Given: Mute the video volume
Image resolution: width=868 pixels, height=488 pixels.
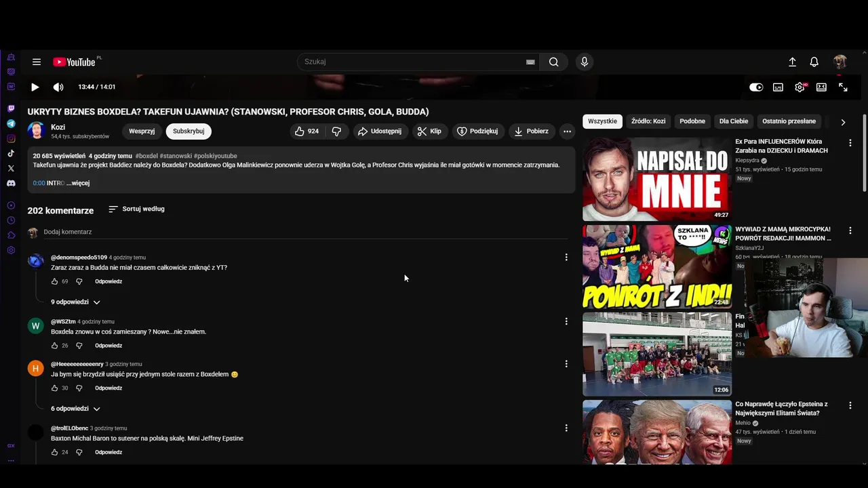Looking at the screenshot, I should (x=58, y=87).
